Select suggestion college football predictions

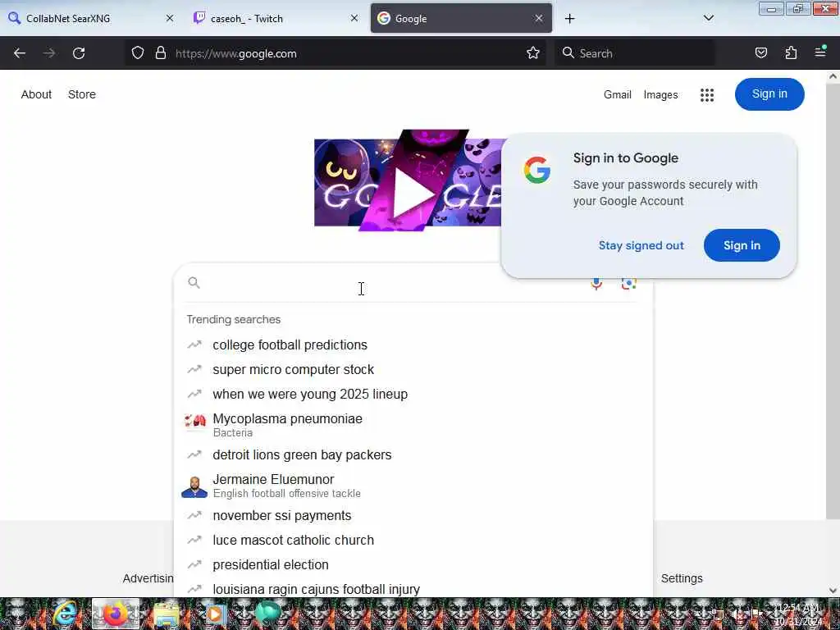click(x=413, y=345)
